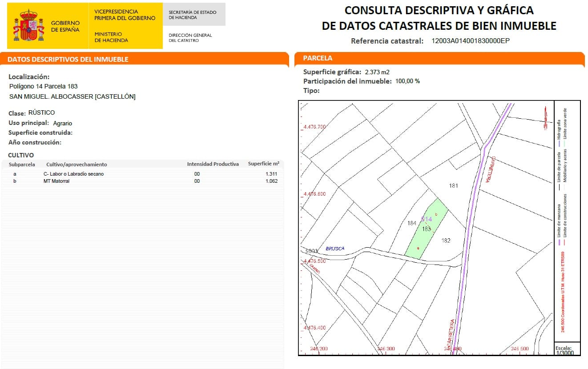Click the Mobiliario y aceras legend symbol

pyautogui.click(x=565, y=187)
